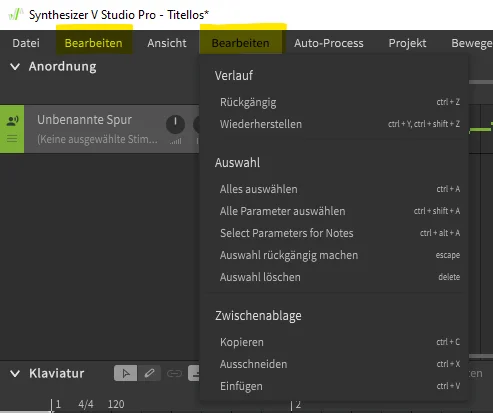This screenshot has width=493, height=413.
Task: Click the Keine ausgewählte Stim... voice label
Action: pyautogui.click(x=97, y=139)
